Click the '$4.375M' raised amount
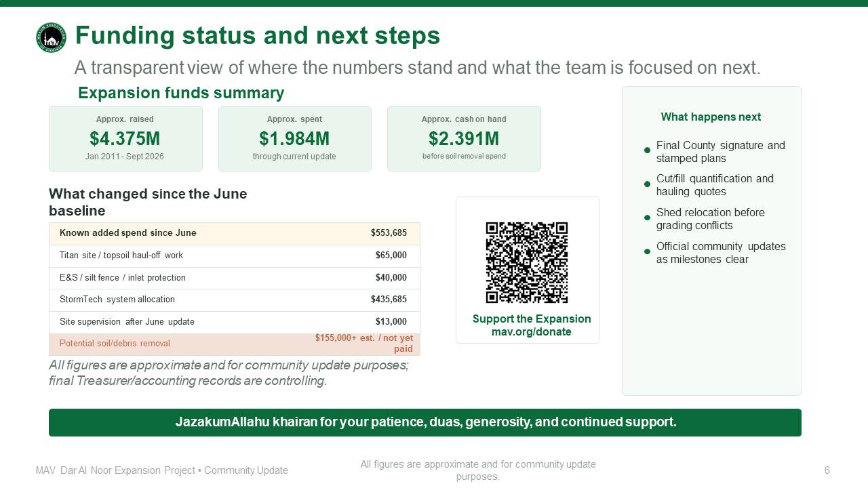 [x=125, y=139]
